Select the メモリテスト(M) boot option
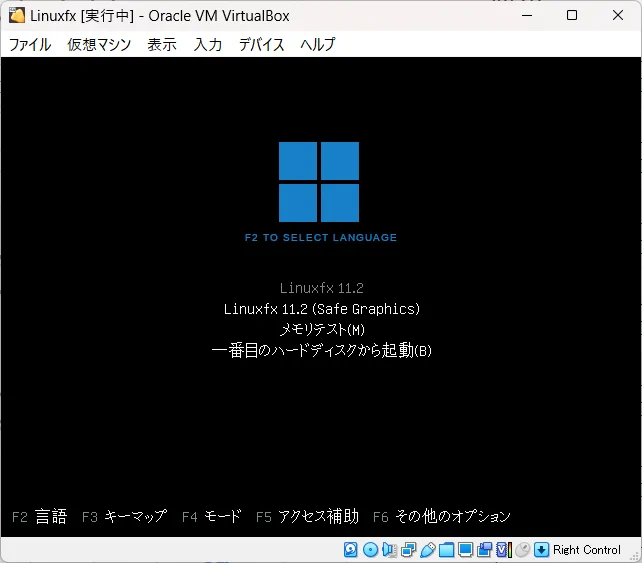The height and width of the screenshot is (563, 642). 322,329
